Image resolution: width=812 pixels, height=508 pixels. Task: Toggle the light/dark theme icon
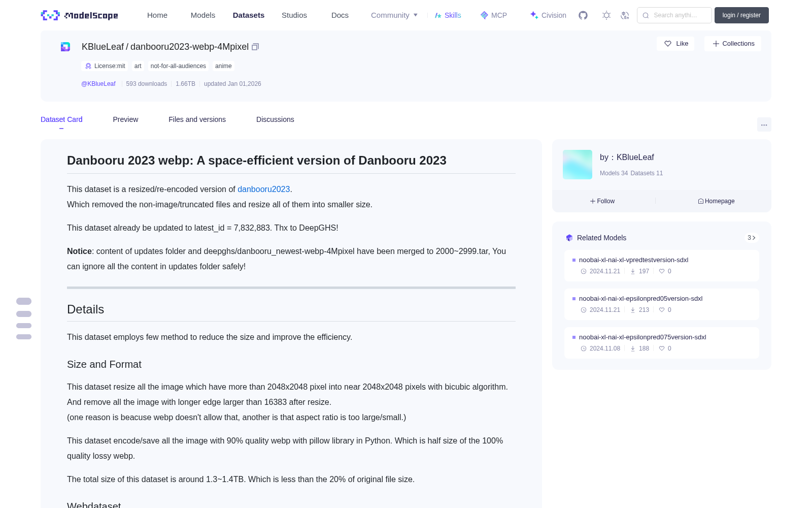(606, 15)
